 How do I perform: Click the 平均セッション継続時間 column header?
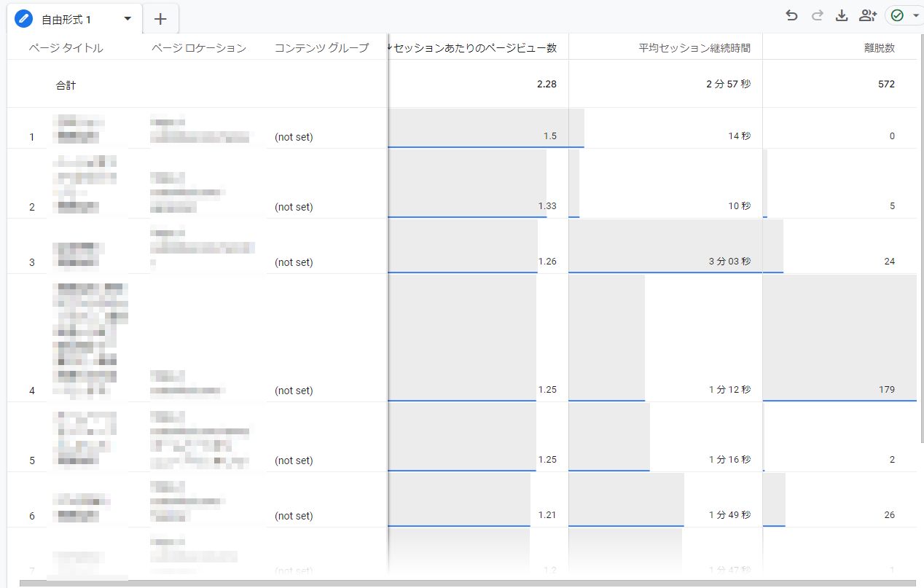(x=694, y=48)
